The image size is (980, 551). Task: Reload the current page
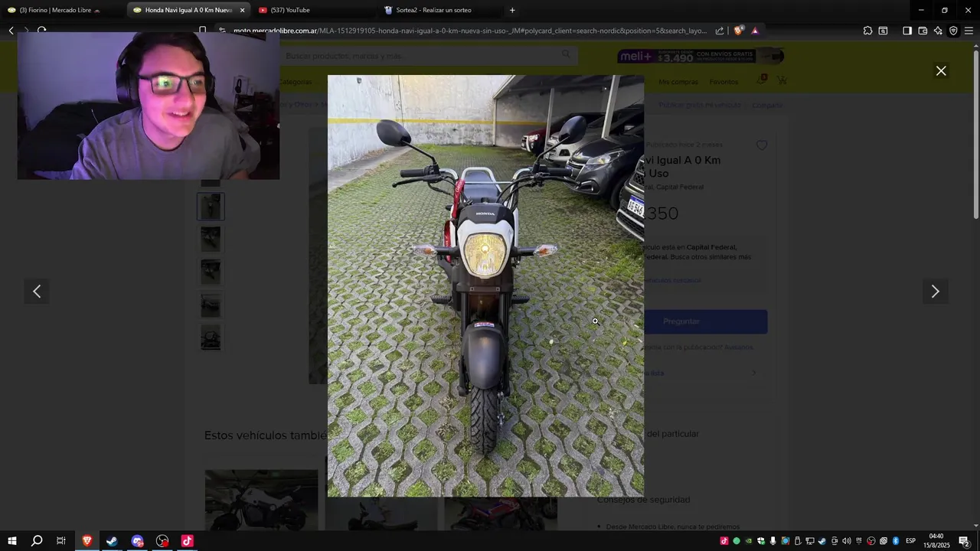tap(41, 31)
